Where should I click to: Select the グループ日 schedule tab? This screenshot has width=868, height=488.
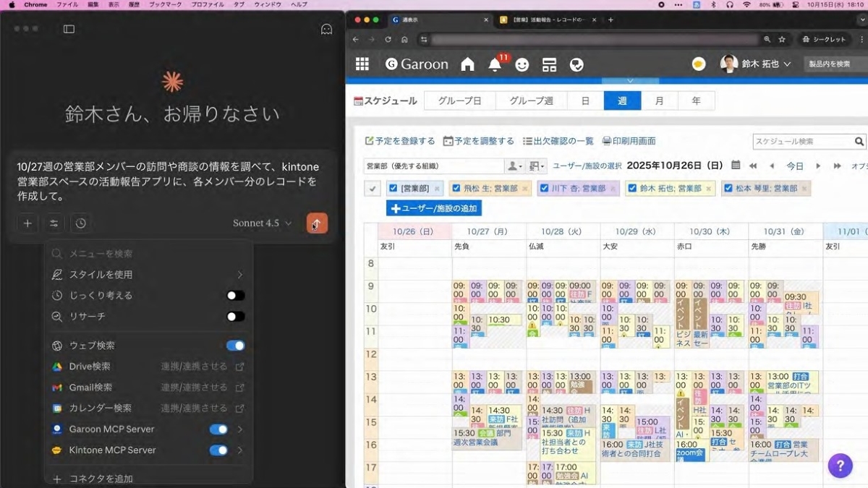tap(459, 101)
